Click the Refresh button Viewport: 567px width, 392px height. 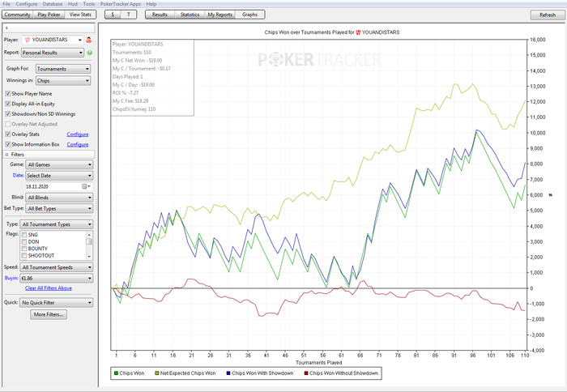click(548, 15)
